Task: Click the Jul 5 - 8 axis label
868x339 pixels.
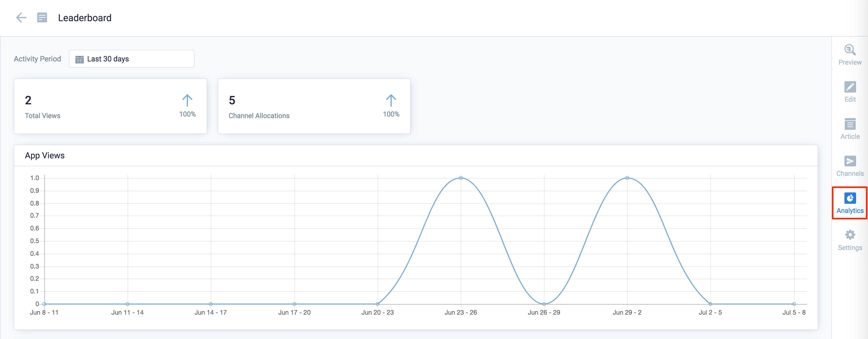Action: (x=794, y=312)
